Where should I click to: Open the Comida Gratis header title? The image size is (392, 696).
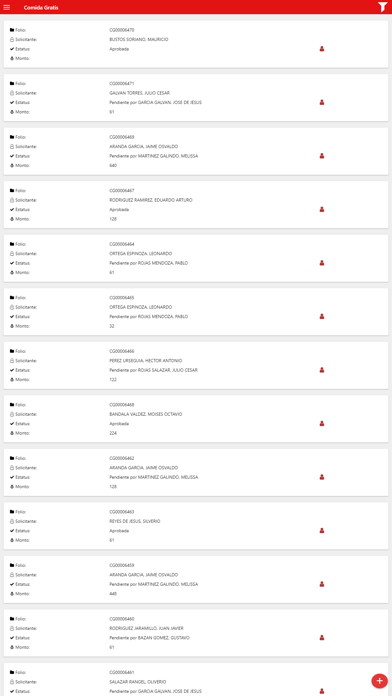[x=41, y=8]
